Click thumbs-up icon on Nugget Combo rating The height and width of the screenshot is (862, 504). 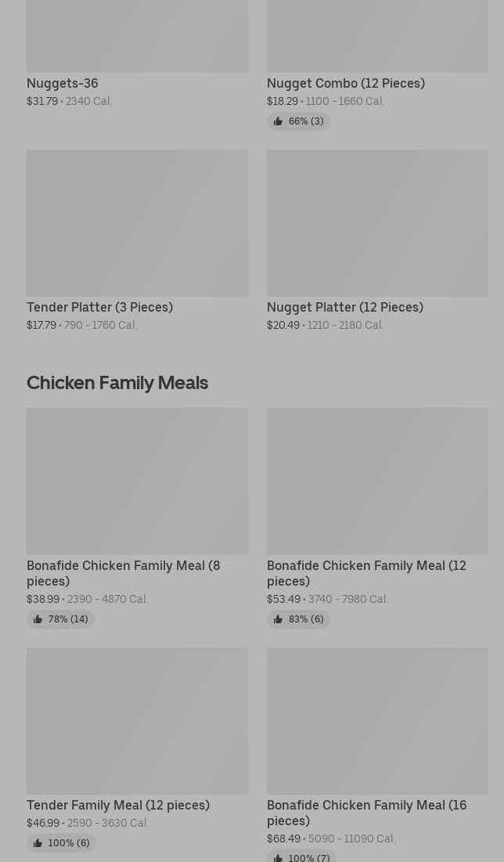click(278, 121)
